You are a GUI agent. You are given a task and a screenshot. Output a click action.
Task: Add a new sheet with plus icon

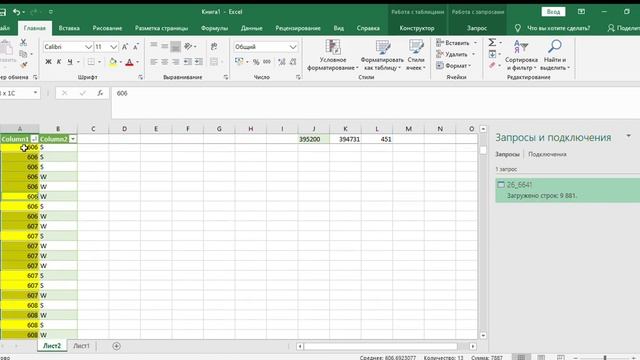116,346
